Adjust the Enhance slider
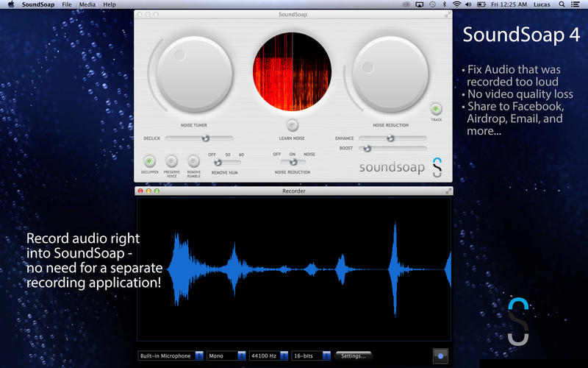The image size is (588, 368). (x=392, y=138)
